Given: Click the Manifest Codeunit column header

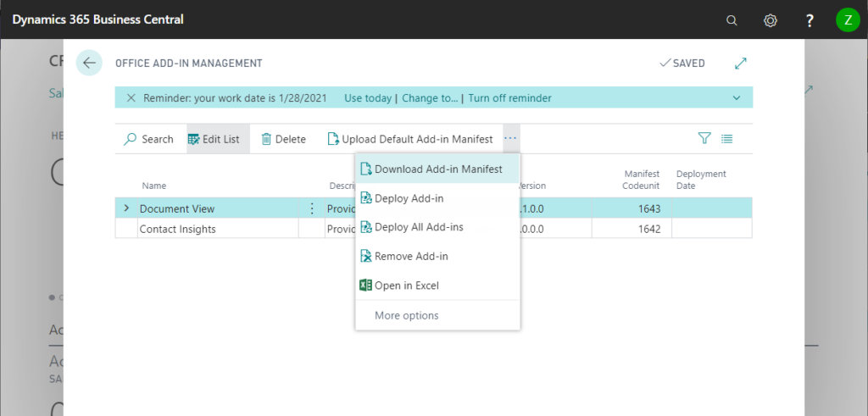Looking at the screenshot, I should click(641, 180).
